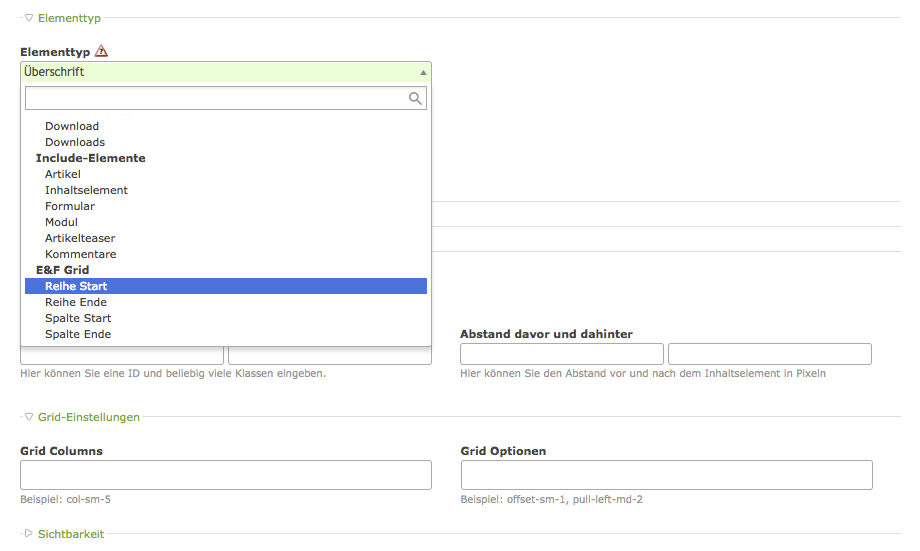Pick Spalte Ende in the list
The height and width of the screenshot is (551, 920).
(78, 334)
